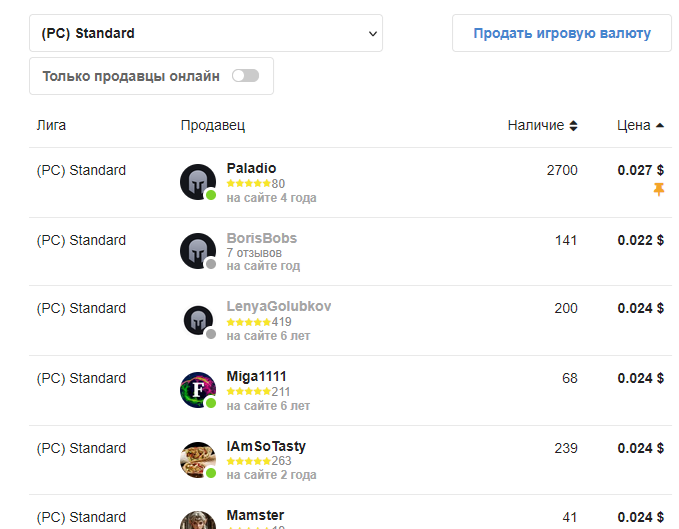Click BorisBobs' helmet avatar icon

tap(198, 251)
